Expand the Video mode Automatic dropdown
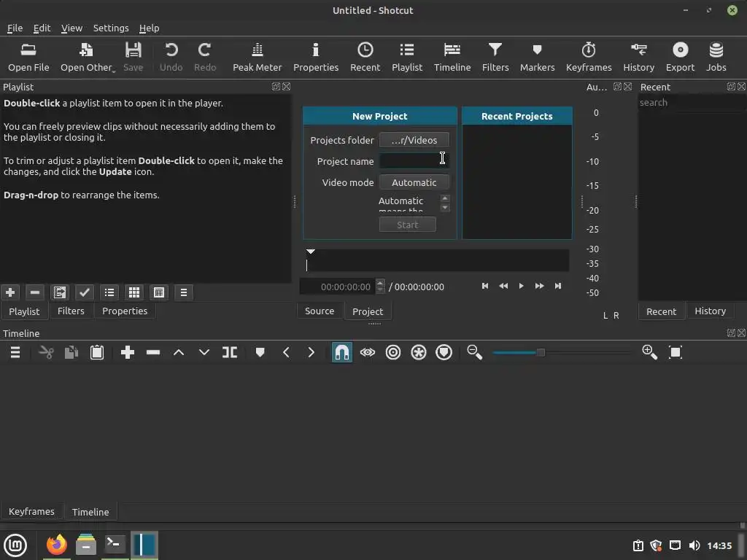This screenshot has height=560, width=747. tap(414, 182)
